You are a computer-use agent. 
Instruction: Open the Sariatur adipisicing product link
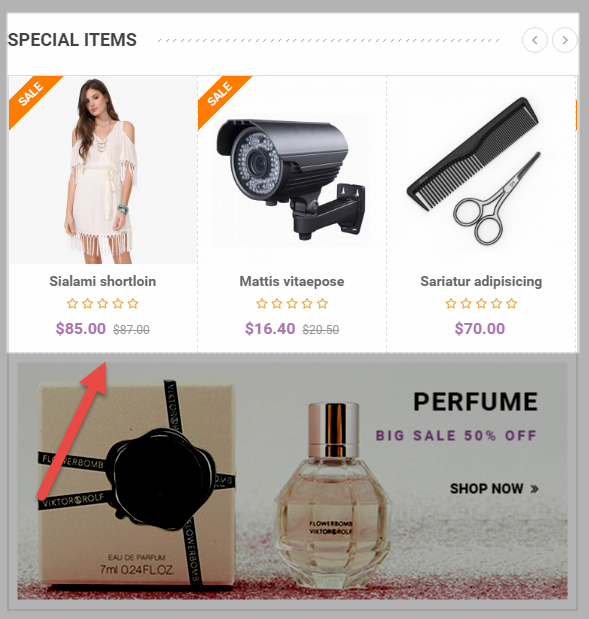[x=481, y=281]
